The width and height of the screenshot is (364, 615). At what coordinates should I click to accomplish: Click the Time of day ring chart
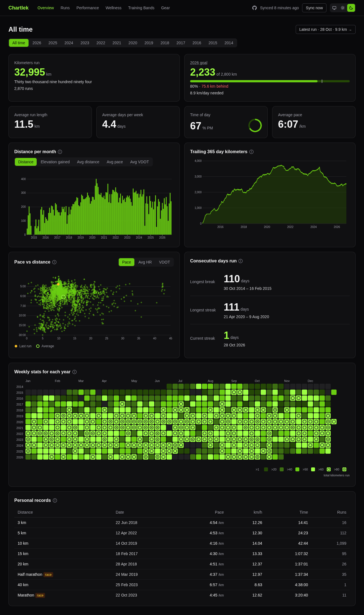click(x=255, y=125)
